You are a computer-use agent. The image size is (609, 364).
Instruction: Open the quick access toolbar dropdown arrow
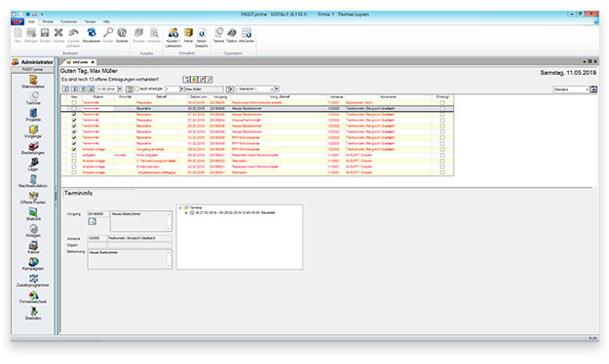pyautogui.click(x=42, y=15)
